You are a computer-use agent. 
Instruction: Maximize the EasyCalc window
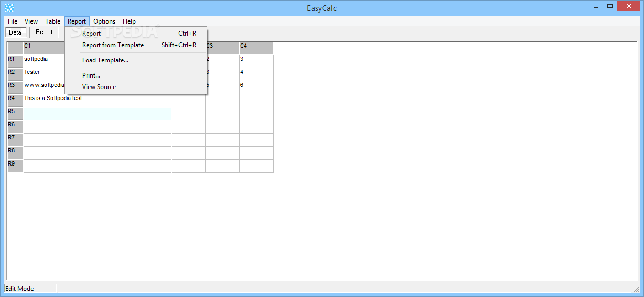coord(610,6)
